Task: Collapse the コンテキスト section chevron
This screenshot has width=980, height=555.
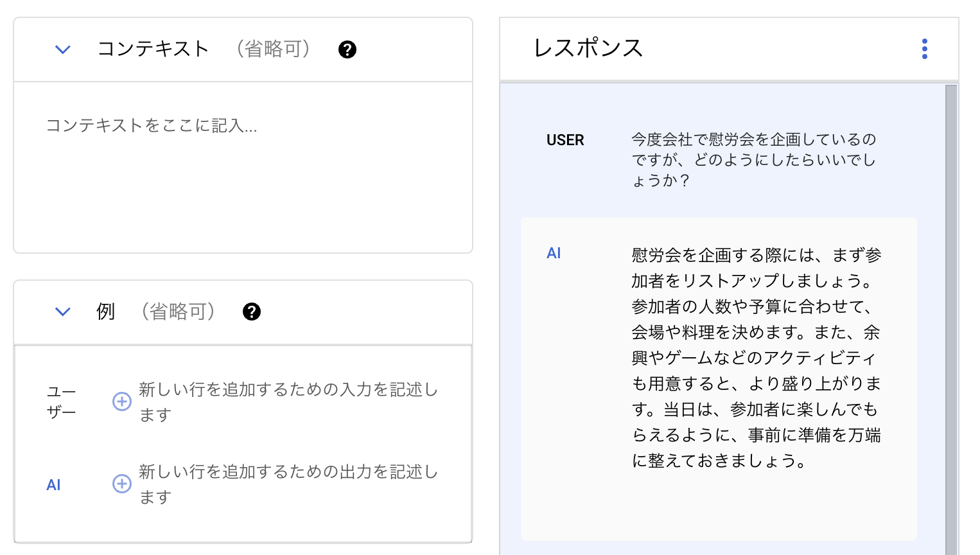Action: tap(62, 49)
